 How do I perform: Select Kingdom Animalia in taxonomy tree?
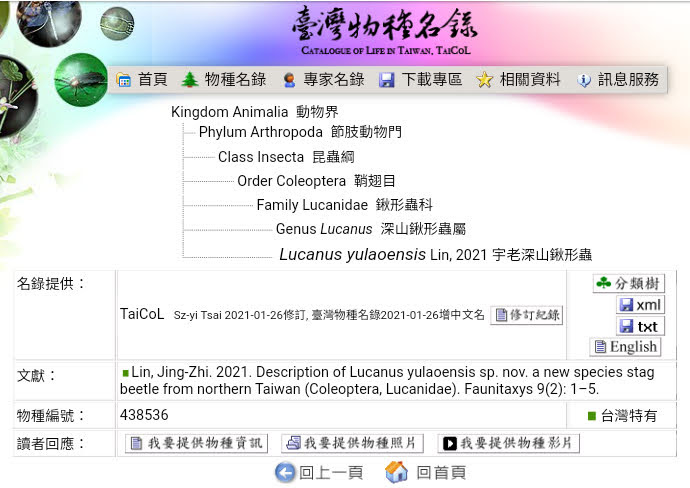(255, 112)
